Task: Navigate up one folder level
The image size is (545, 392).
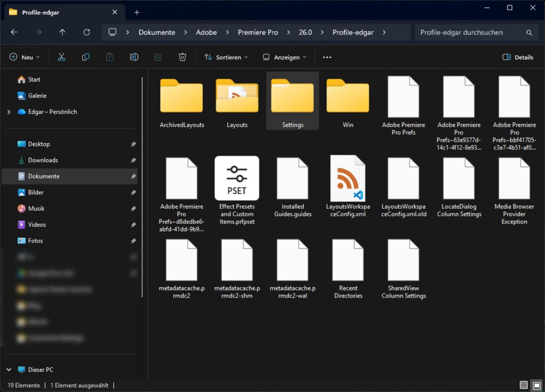Action: tap(62, 32)
